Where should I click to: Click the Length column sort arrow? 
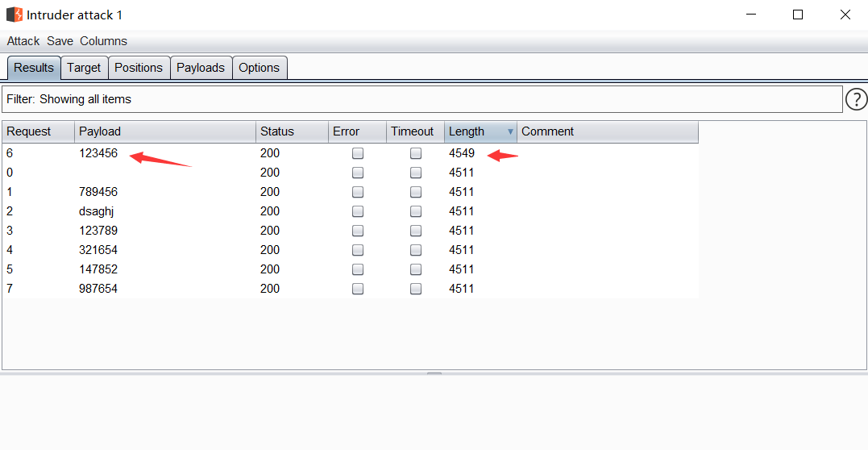point(510,131)
